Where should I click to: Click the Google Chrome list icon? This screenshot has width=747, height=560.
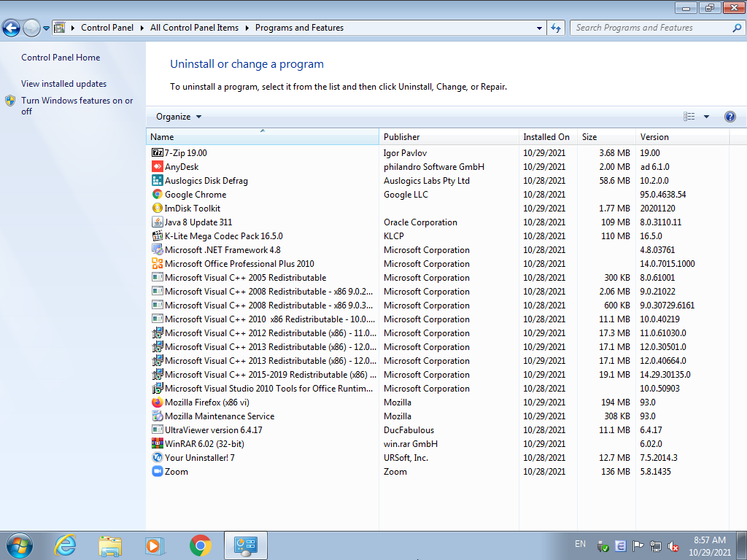pos(157,195)
